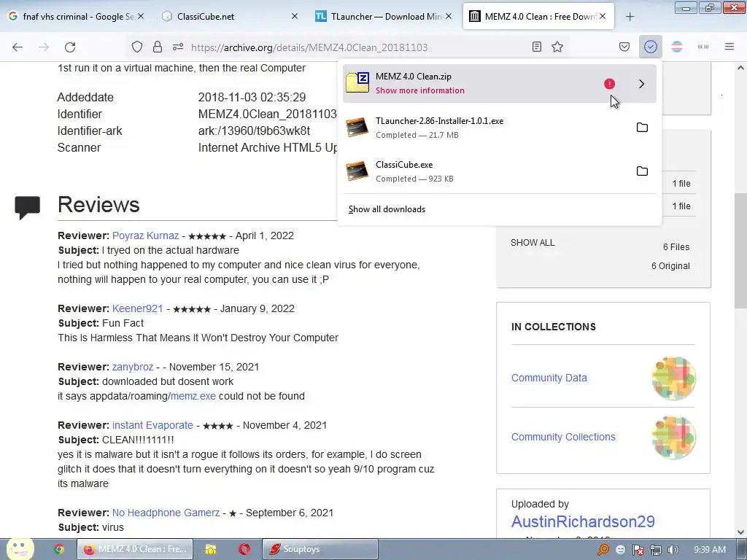Open reviewer zanybroz's profile
The height and width of the screenshot is (560, 747).
point(133,367)
